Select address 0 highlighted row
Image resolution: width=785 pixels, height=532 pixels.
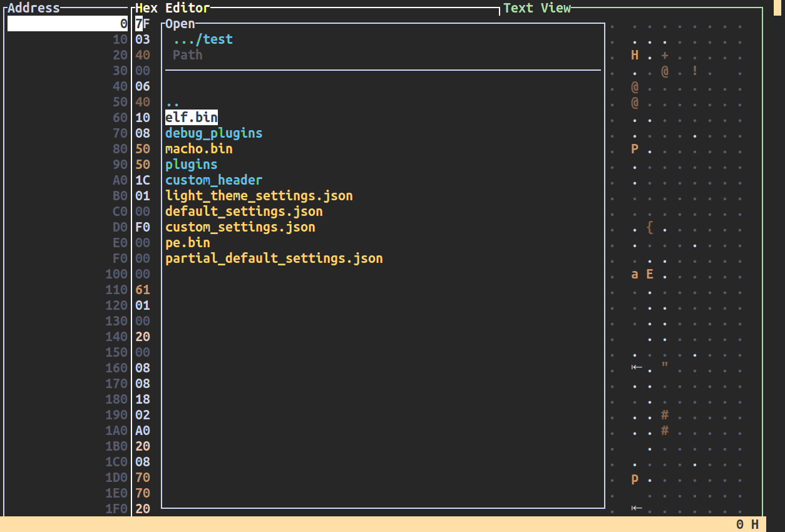coord(68,24)
